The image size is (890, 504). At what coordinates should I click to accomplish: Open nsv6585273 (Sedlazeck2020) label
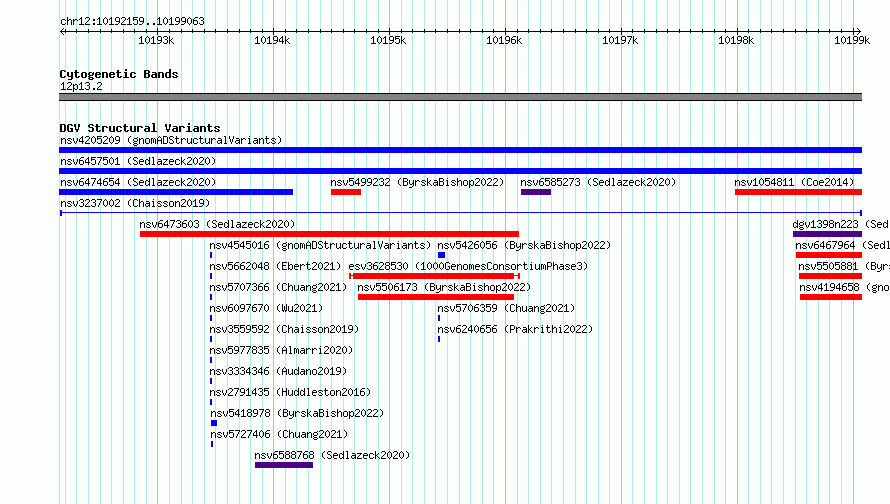(598, 182)
